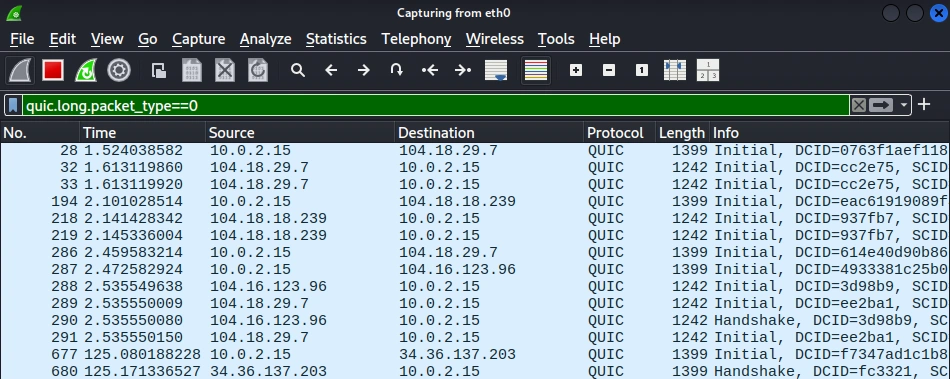Zoom in the packet text
Viewport: 950px width, 379px height.
pyautogui.click(x=576, y=71)
